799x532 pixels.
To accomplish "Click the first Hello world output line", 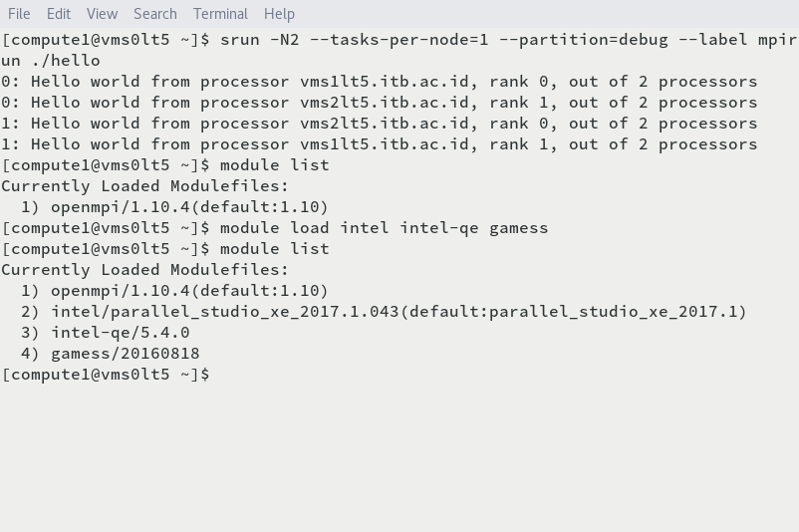I will [379, 82].
